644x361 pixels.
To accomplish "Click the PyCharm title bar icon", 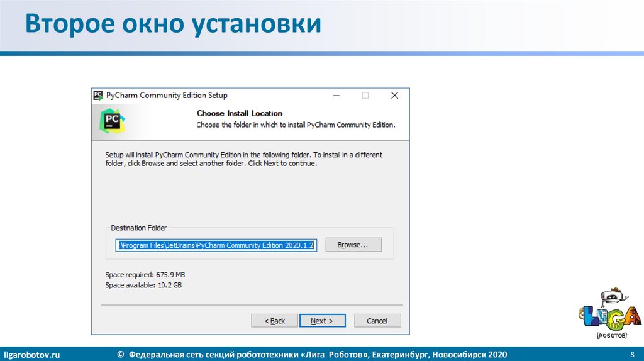I will point(97,96).
